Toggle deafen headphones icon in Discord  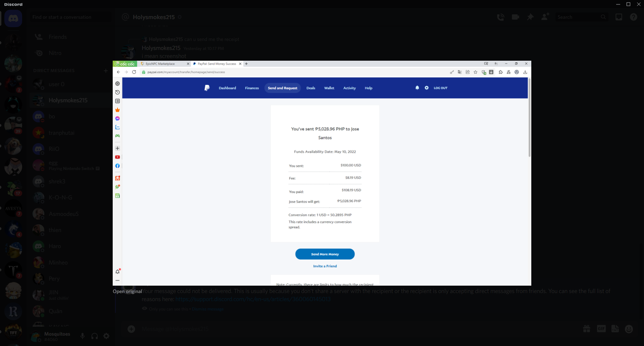95,336
